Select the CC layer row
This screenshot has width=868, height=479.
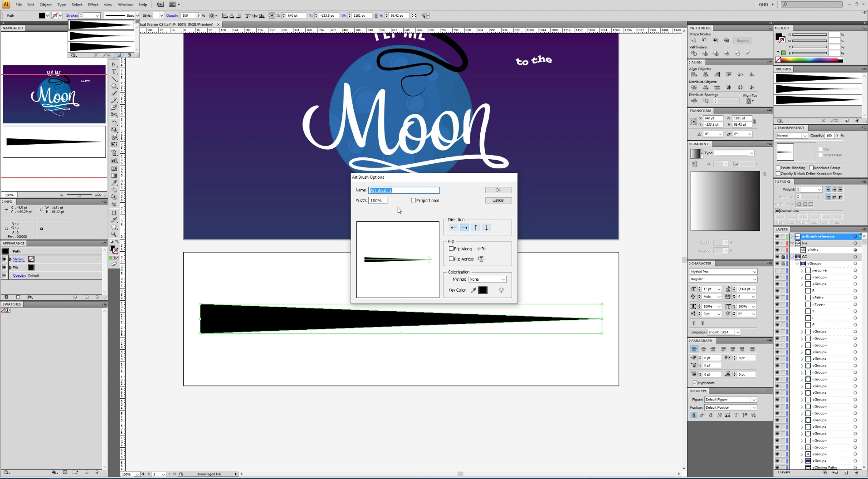[825, 257]
